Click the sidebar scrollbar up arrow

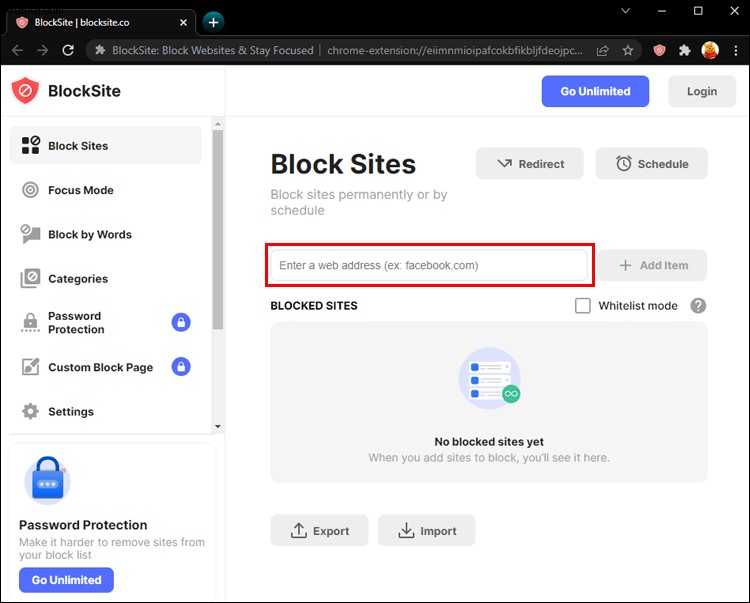[x=218, y=124]
